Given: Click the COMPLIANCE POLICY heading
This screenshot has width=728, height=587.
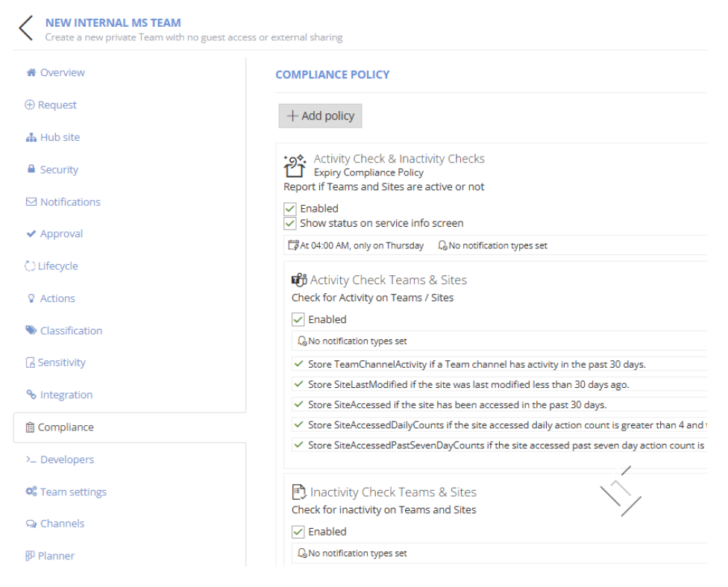Looking at the screenshot, I should 333,75.
